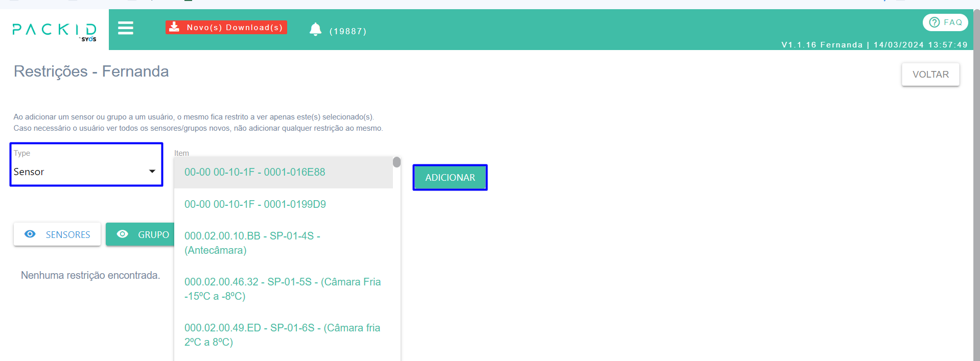Click the PACKID logo
The width and height of the screenshot is (980, 361).
coord(54,31)
